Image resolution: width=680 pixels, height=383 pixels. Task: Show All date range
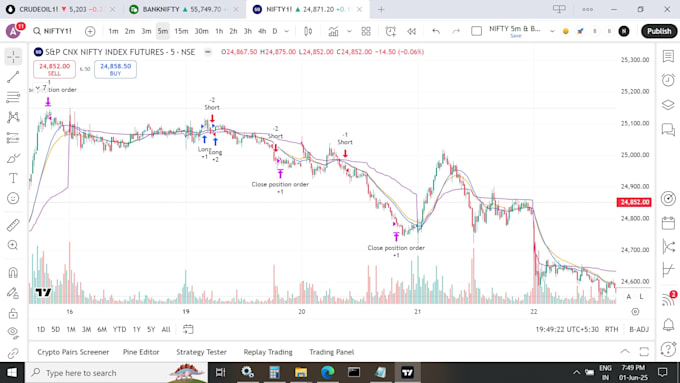(x=166, y=329)
